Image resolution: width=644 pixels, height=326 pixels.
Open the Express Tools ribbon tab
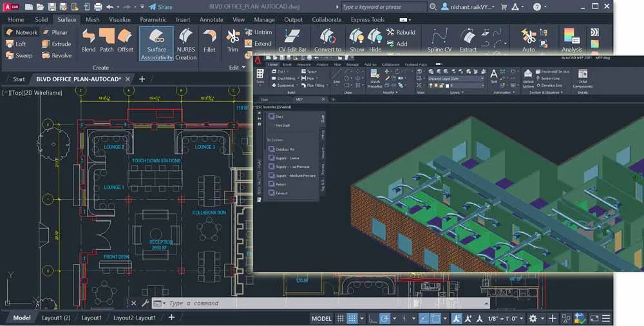tap(368, 19)
